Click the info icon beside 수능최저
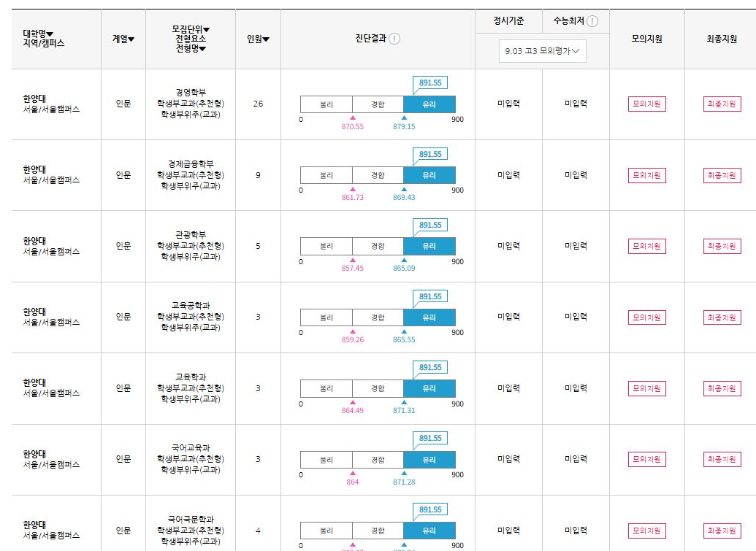756x551 pixels. pos(592,21)
